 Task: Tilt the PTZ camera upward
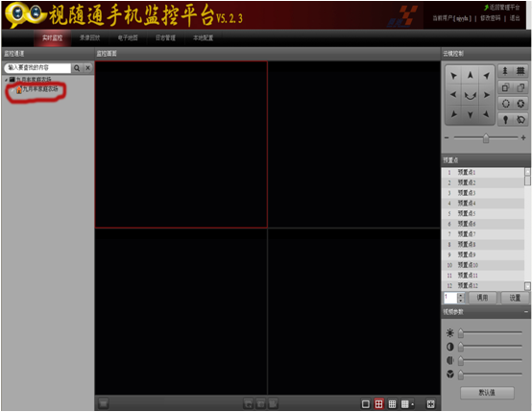pos(470,75)
